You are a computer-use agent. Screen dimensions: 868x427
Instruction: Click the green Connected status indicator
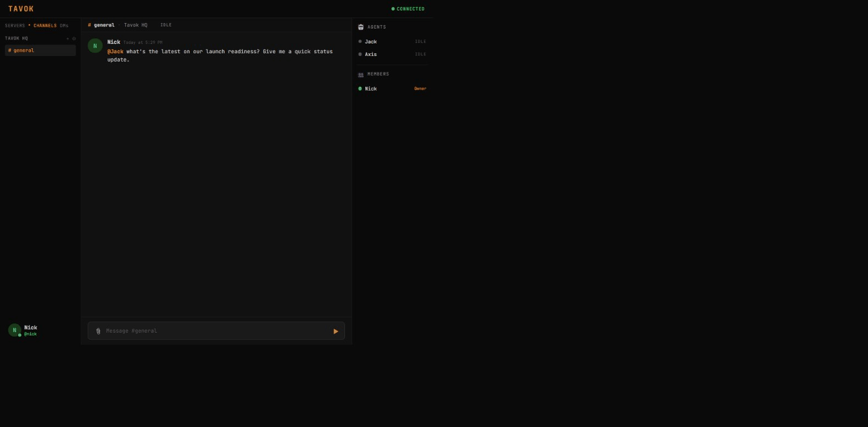[x=408, y=9]
